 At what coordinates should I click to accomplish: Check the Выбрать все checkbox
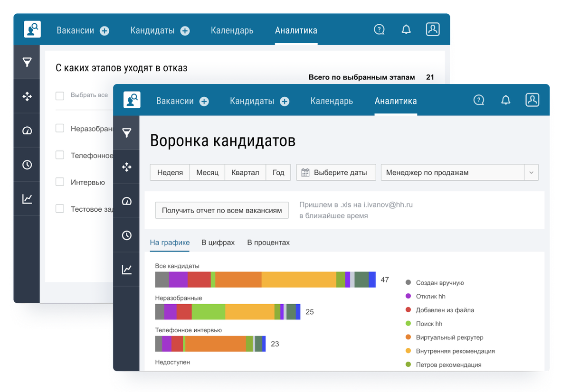pos(60,95)
